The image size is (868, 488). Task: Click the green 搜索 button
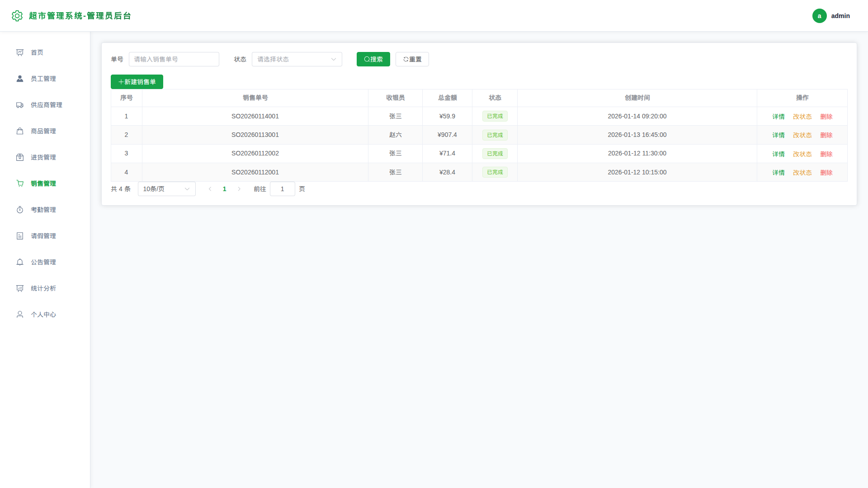(373, 59)
